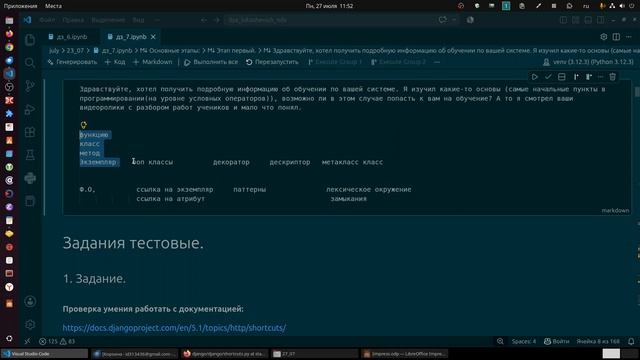This screenshot has width=640, height=360.
Task: Select kernel venv (3.12.3) Python
Action: (588, 62)
